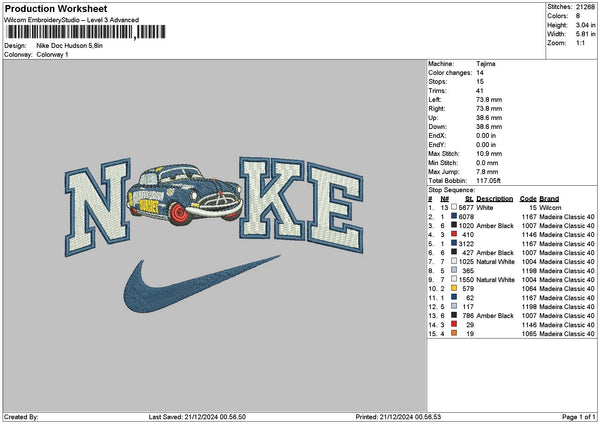Select the Doc Hudson car in the design
This screenshot has height=424, width=600.
(185, 194)
